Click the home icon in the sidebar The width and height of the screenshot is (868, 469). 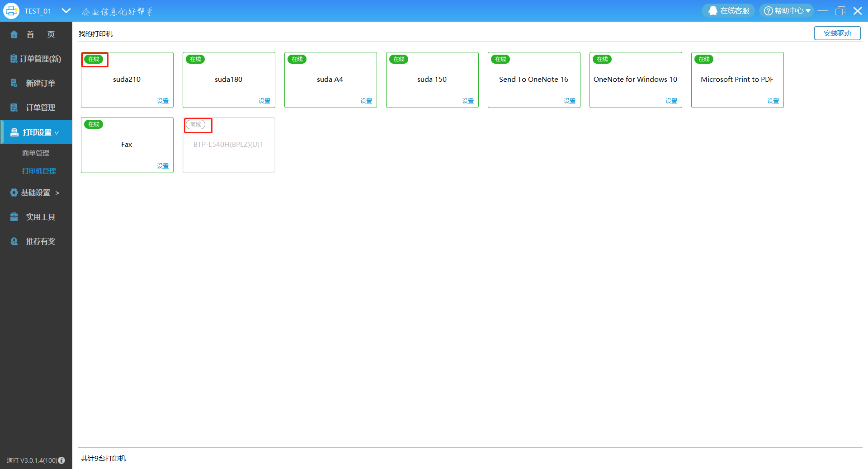[x=14, y=34]
